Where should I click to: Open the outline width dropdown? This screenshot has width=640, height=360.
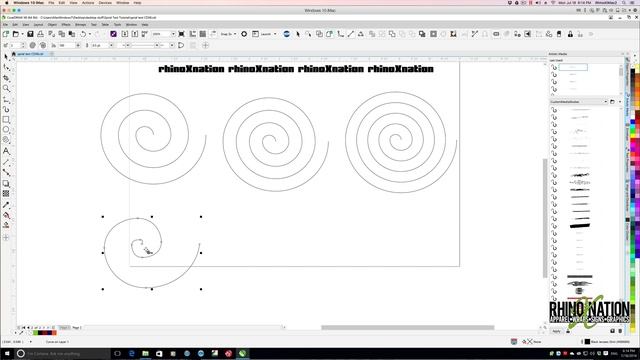[x=111, y=45]
